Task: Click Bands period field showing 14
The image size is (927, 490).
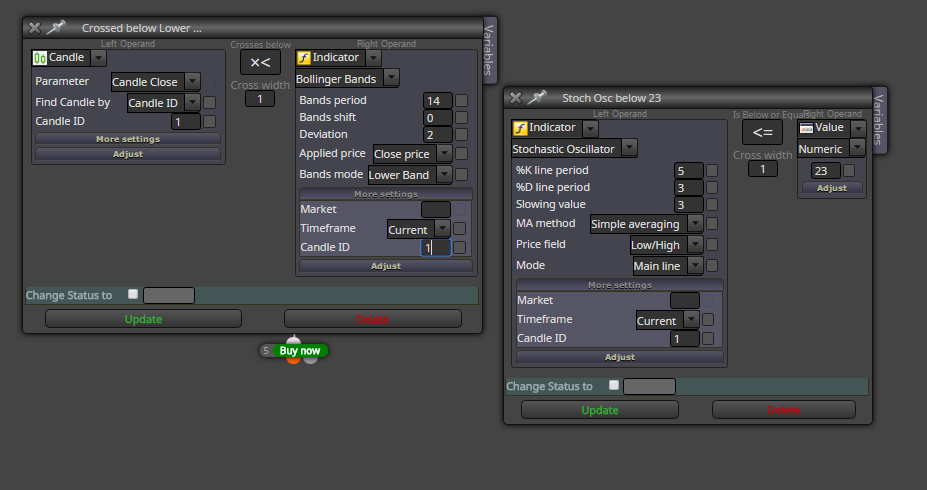Action: 437,100
